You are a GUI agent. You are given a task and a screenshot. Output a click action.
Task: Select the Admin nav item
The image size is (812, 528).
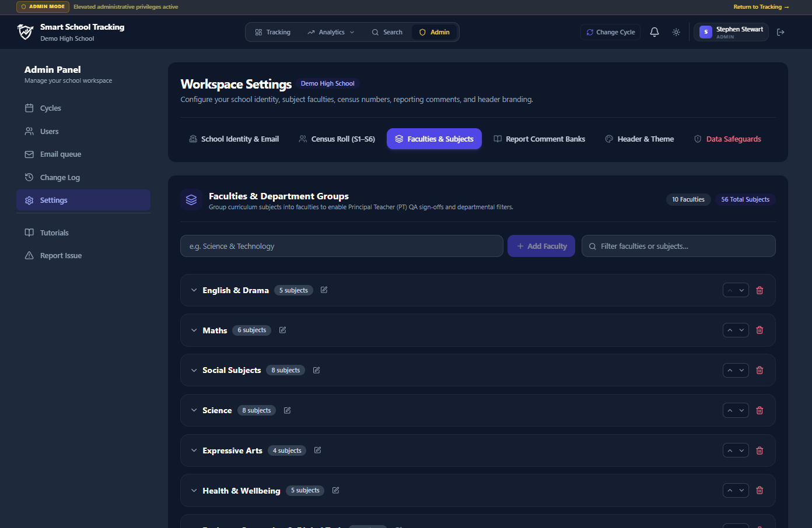pyautogui.click(x=435, y=32)
